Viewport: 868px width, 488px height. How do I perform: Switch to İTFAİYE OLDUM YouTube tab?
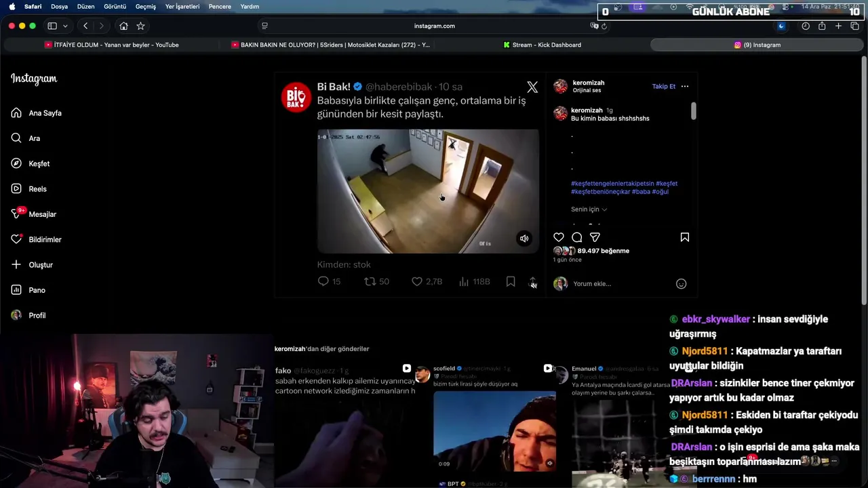pyautogui.click(x=111, y=45)
